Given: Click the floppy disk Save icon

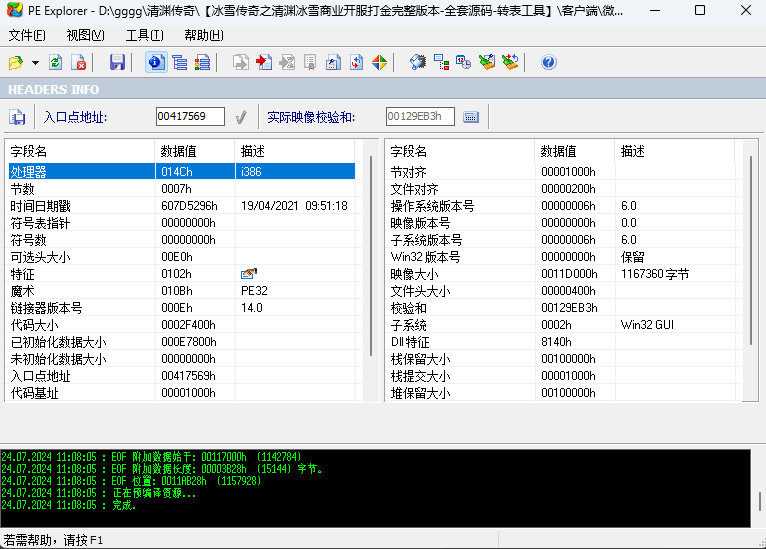Looking at the screenshot, I should point(117,63).
